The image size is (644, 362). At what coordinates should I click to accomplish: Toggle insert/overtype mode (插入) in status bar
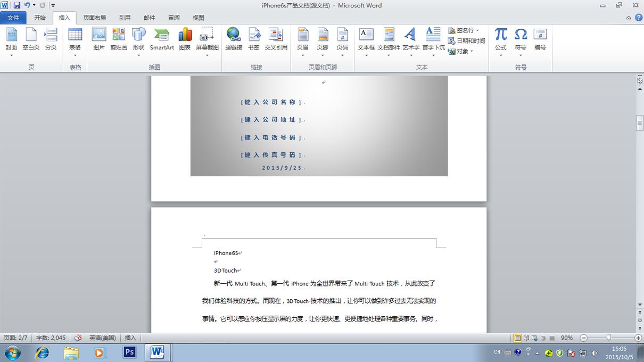[x=130, y=338]
